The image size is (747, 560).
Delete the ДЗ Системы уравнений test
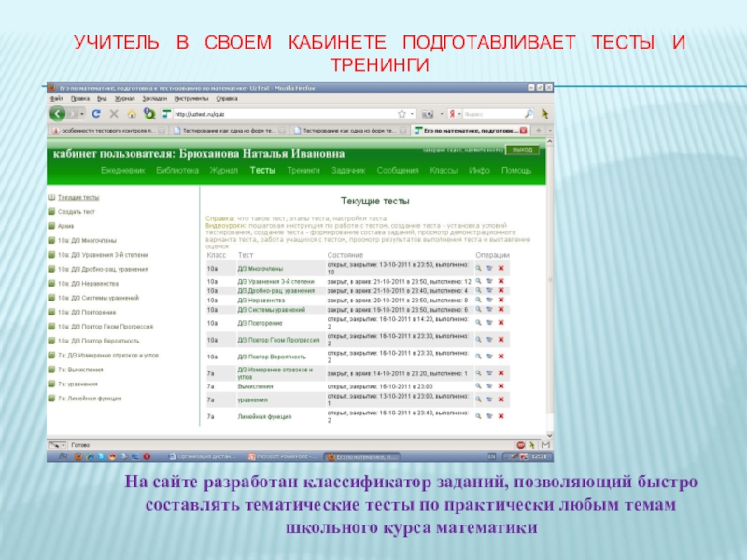501,310
